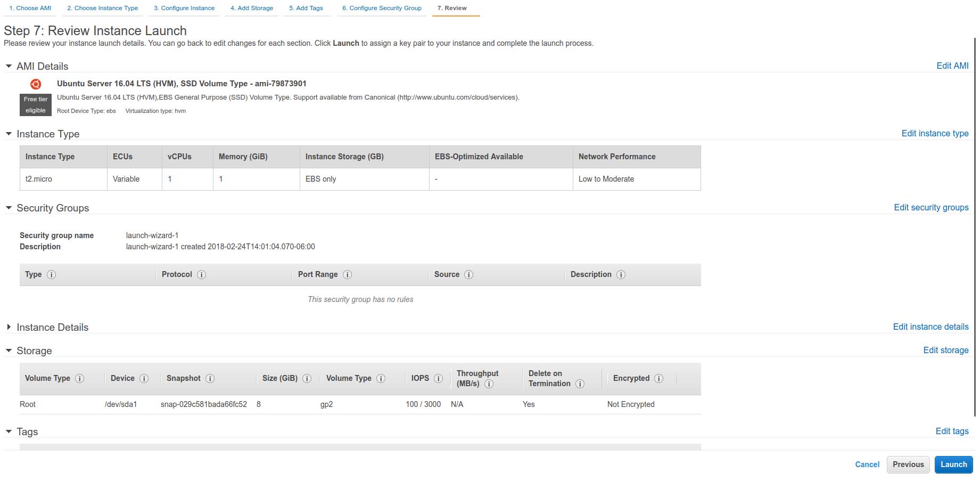Collapse the Storage section
Viewport: 980px width, 481px height.
pos(9,350)
